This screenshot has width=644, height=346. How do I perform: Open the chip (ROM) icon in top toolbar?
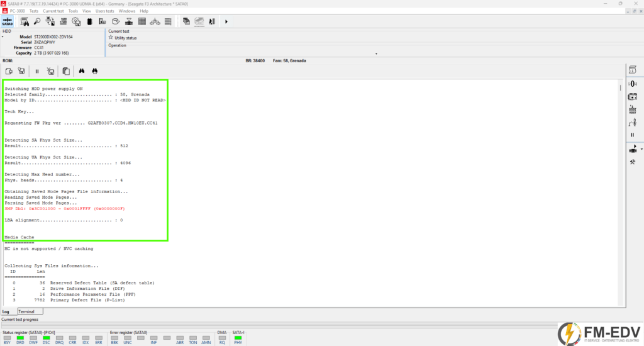point(89,21)
